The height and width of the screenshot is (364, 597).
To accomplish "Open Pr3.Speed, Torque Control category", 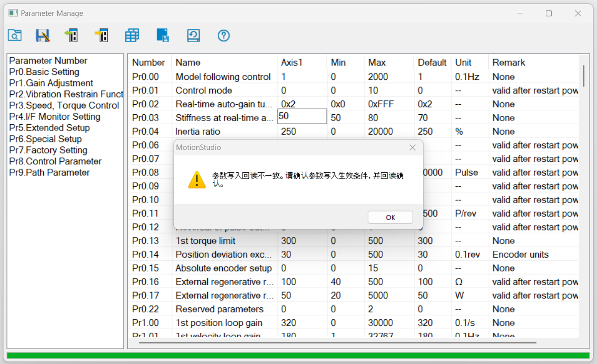I will pos(64,105).
